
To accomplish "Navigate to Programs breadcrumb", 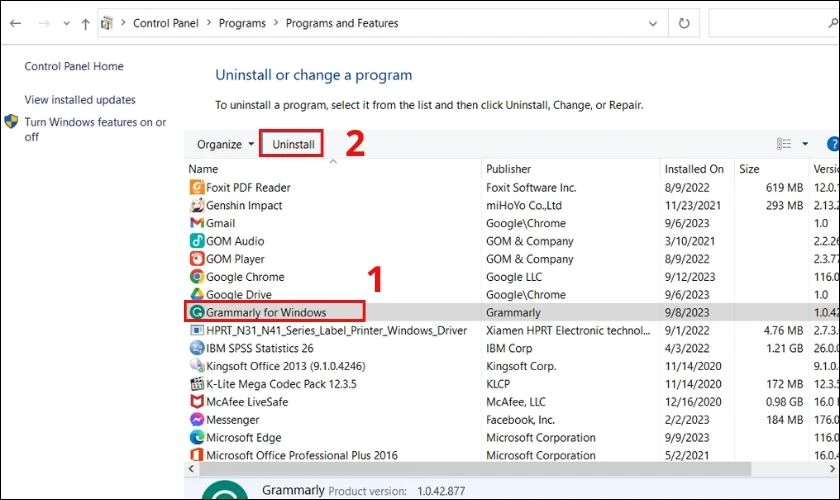I will (242, 23).
